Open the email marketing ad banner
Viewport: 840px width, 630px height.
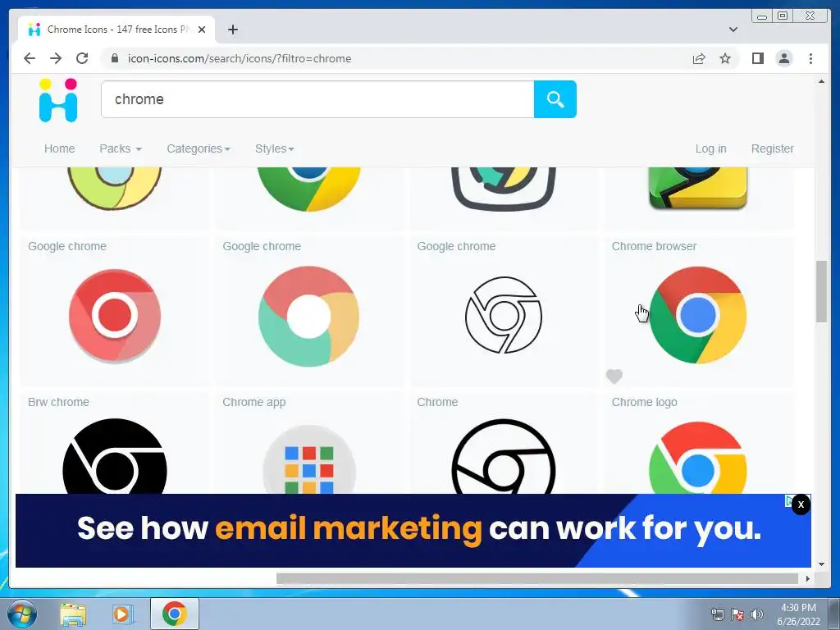tap(413, 531)
